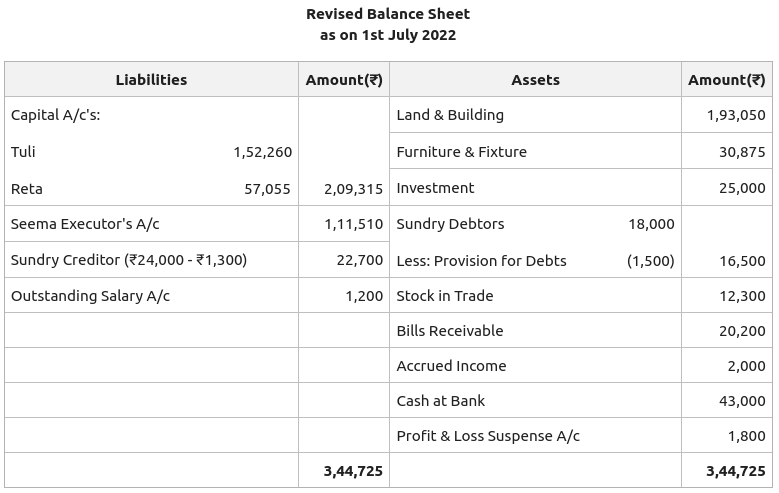Screen dimensions: 779x493
Task: Click the Profit & Loss Suspense A/c entry
Action: pyautogui.click(x=488, y=436)
